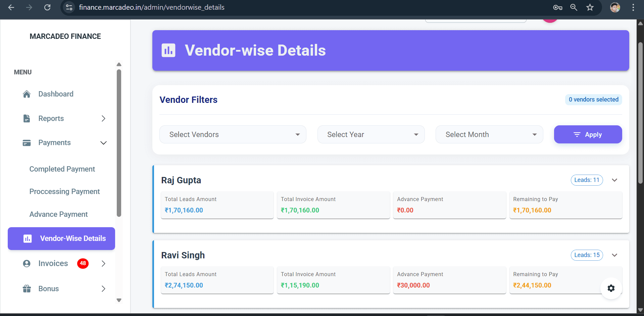
Task: Open the Select Month dropdown
Action: (489, 134)
